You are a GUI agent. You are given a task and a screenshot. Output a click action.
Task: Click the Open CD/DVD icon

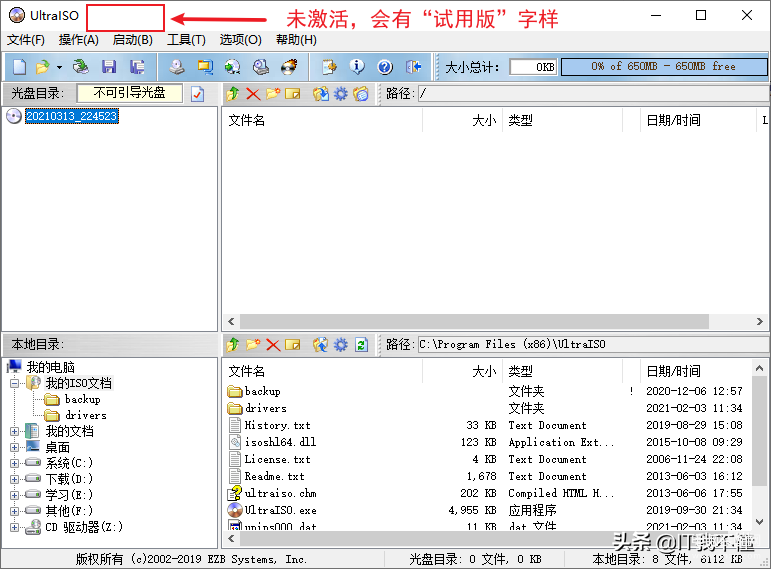80,66
